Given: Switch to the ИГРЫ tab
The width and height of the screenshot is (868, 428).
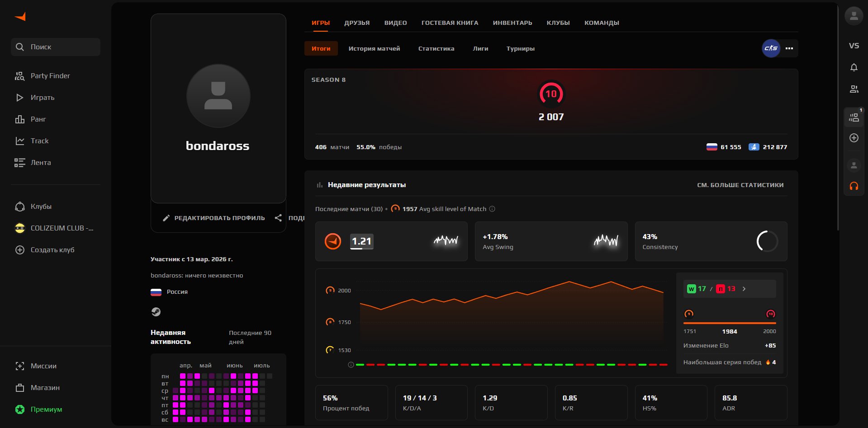Looking at the screenshot, I should 321,23.
